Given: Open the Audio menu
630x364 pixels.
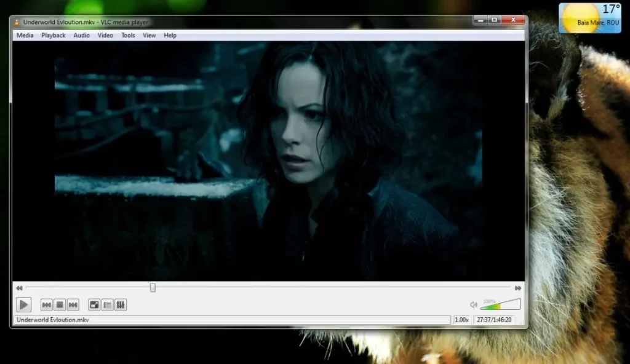Looking at the screenshot, I should [x=81, y=36].
